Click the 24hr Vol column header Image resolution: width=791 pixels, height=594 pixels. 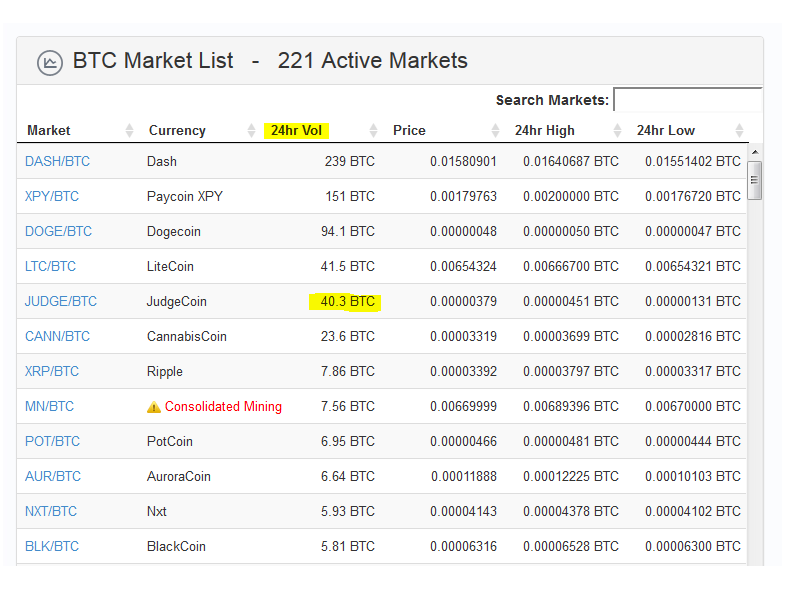(x=296, y=130)
